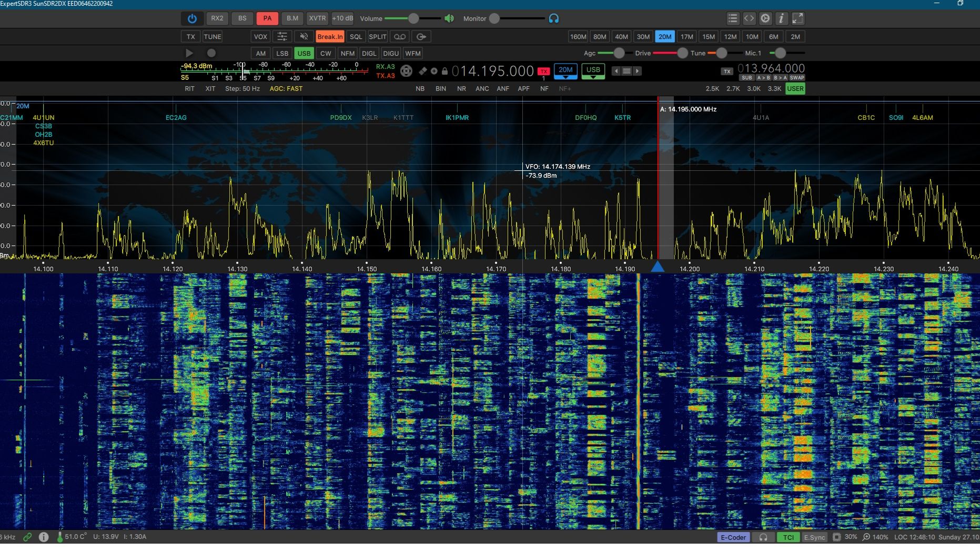Disable the PA power amplifier toggle
Image resolution: width=980 pixels, height=551 pixels.
click(267, 18)
